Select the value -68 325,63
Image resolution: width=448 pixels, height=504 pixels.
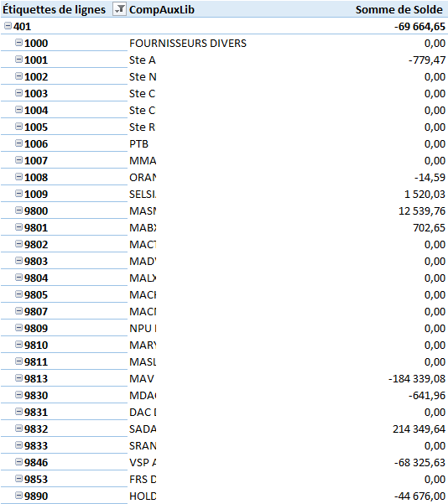click(419, 462)
